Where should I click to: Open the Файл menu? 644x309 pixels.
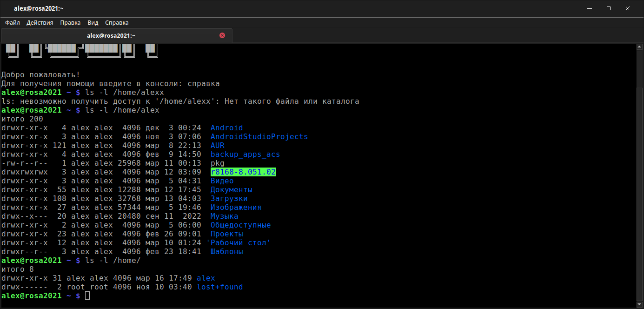point(13,22)
